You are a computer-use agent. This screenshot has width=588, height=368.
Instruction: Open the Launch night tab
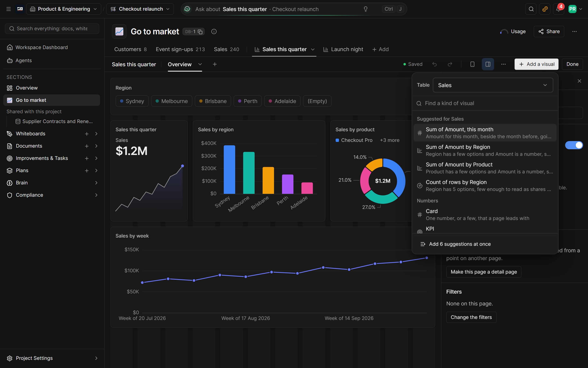click(x=343, y=49)
